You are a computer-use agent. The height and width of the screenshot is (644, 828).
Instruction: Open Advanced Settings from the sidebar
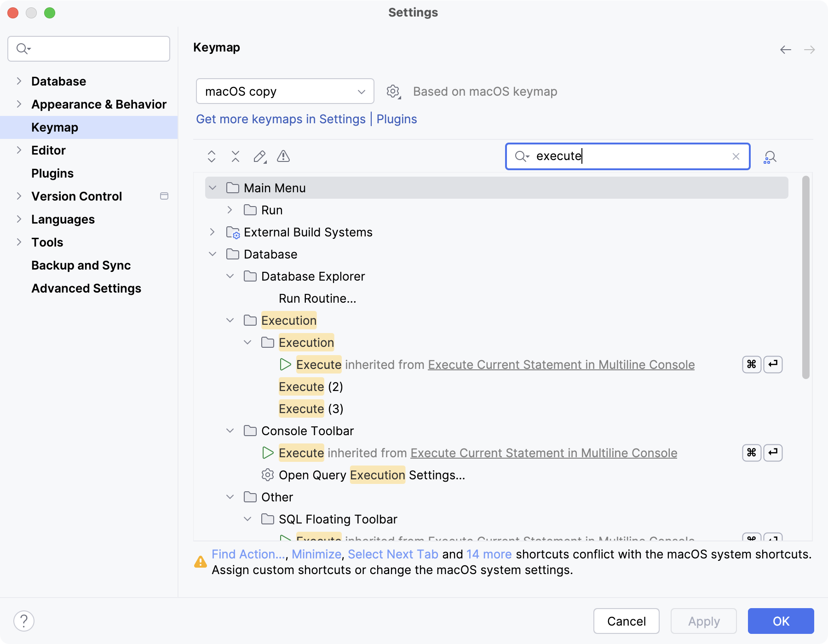(86, 288)
